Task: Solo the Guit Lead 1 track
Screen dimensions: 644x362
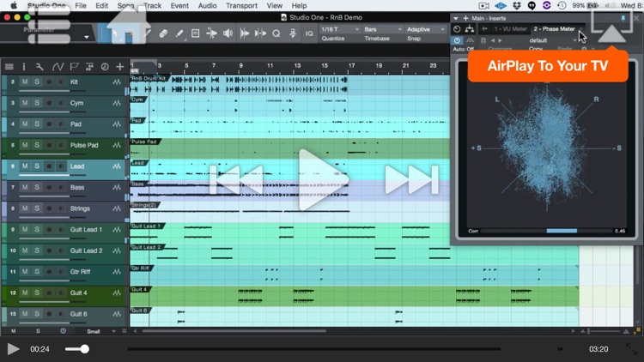Action: click(x=37, y=229)
